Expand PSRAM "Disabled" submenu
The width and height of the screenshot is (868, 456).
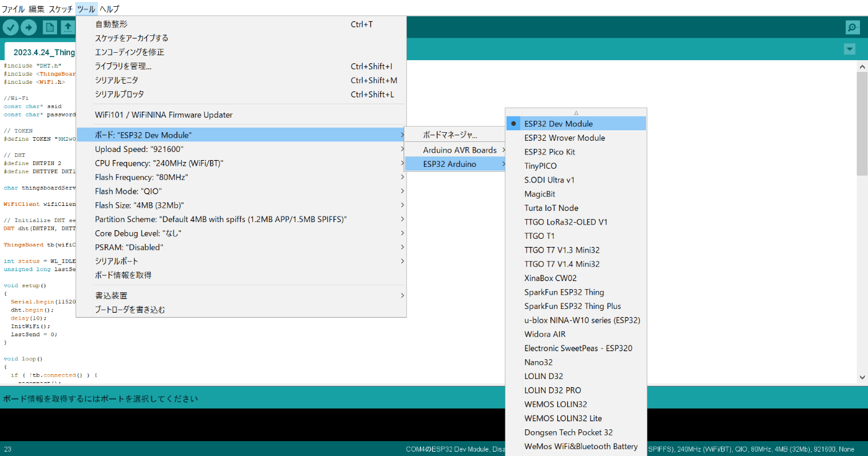coord(241,247)
